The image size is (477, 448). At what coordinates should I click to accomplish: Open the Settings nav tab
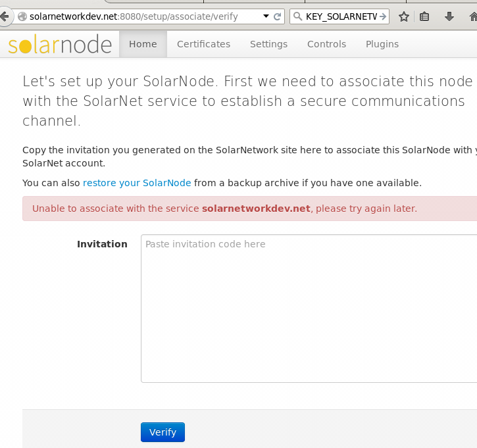[268, 44]
